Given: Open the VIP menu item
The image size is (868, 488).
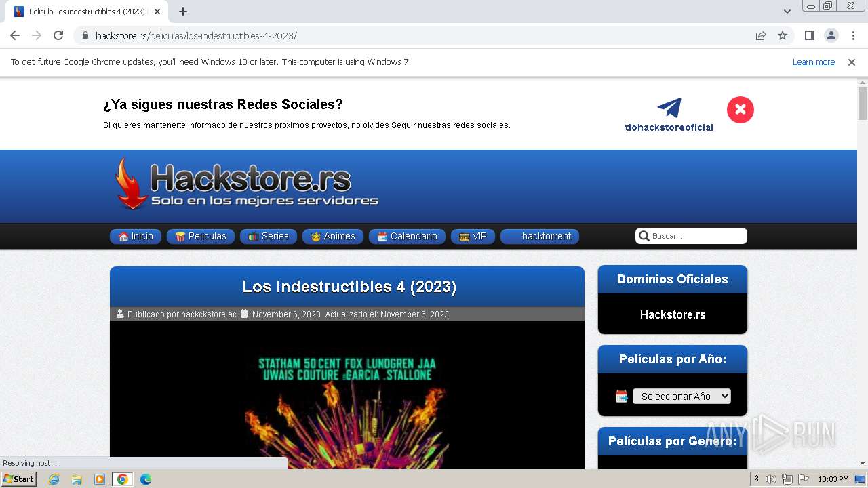Looking at the screenshot, I should tap(473, 237).
